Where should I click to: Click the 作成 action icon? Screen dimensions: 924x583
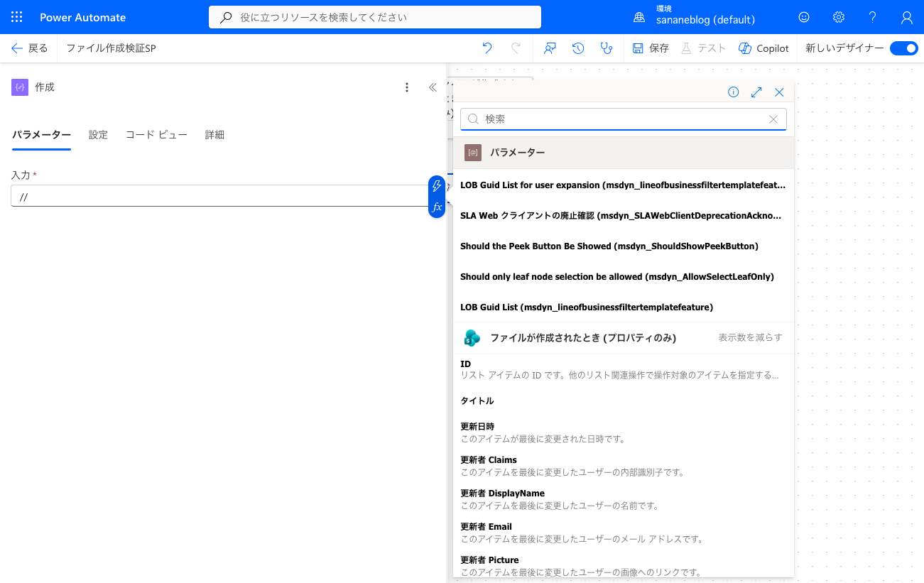(x=20, y=87)
